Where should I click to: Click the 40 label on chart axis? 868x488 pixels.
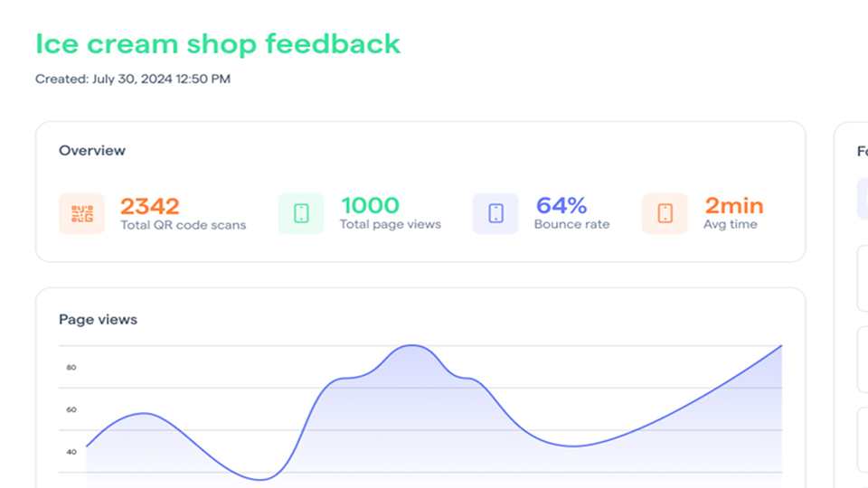[71, 452]
